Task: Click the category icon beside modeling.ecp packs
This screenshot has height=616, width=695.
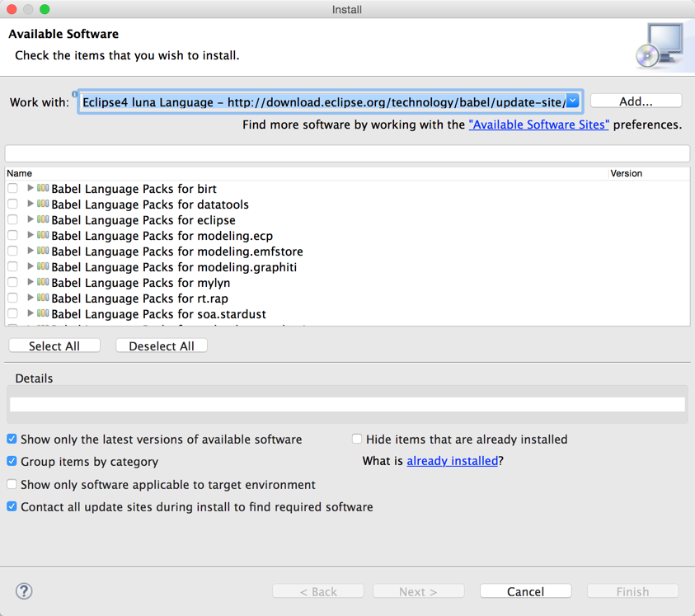Action: coord(43,235)
